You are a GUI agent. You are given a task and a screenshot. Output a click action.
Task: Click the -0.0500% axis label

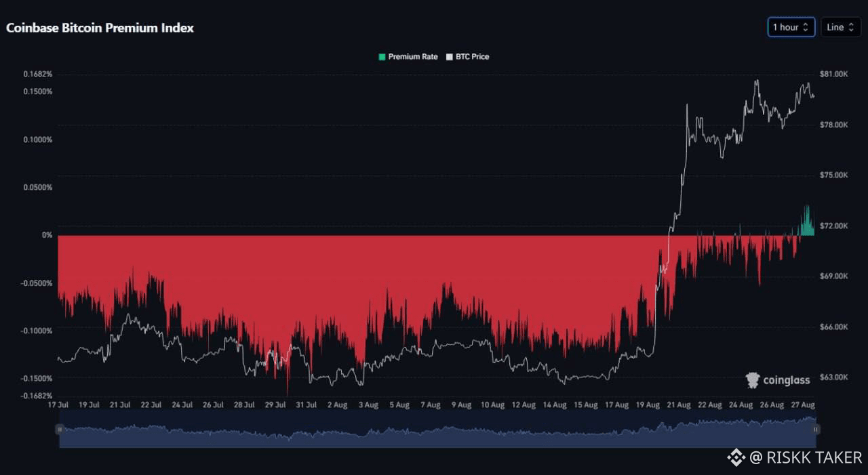click(x=36, y=283)
